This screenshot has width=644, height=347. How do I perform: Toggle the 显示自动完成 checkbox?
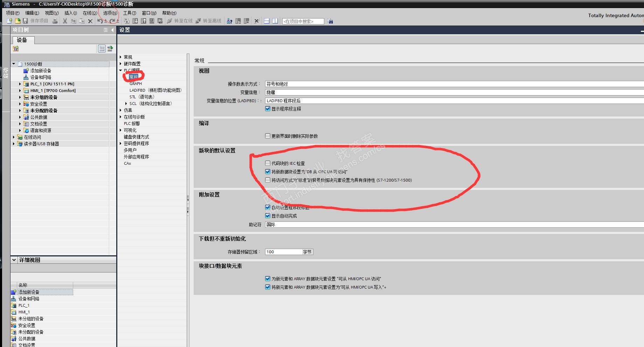tap(268, 216)
